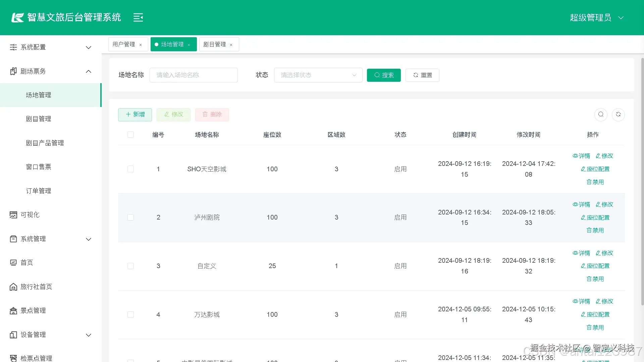Tick the select-all header checkbox
Screen dimensions: 644x362
tap(131, 135)
